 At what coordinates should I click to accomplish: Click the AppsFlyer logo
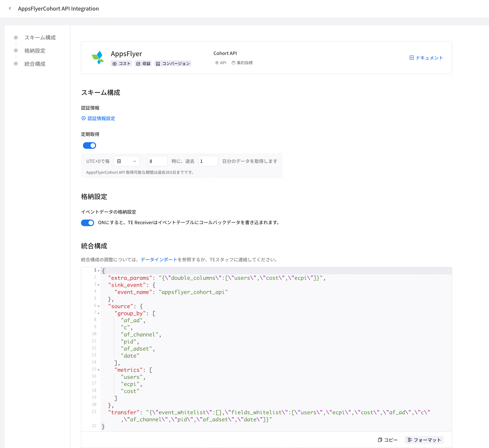(x=98, y=57)
